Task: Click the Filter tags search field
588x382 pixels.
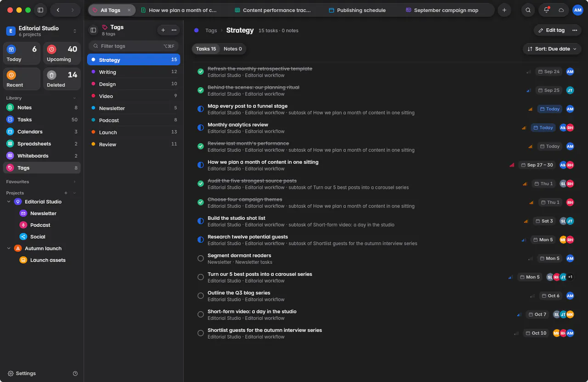Action: coord(134,46)
